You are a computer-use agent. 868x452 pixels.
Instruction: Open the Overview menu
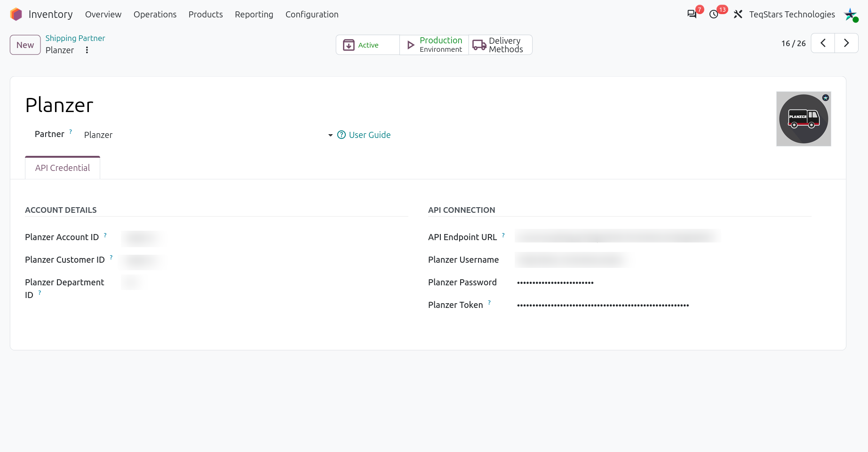tap(103, 15)
